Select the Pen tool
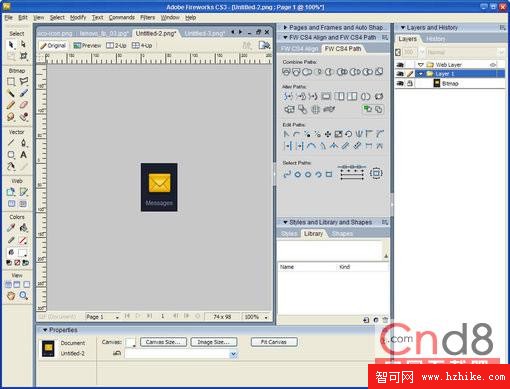Viewport: 510px width, 389px height. (x=23, y=143)
